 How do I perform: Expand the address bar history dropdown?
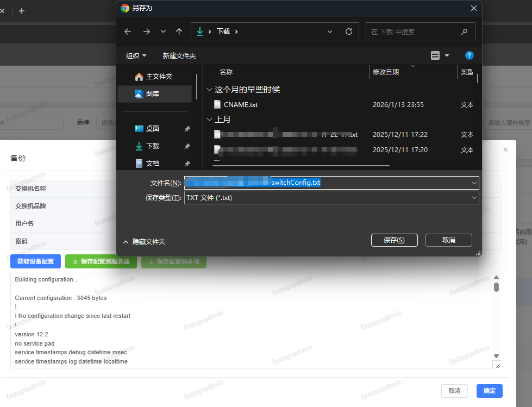pos(330,32)
